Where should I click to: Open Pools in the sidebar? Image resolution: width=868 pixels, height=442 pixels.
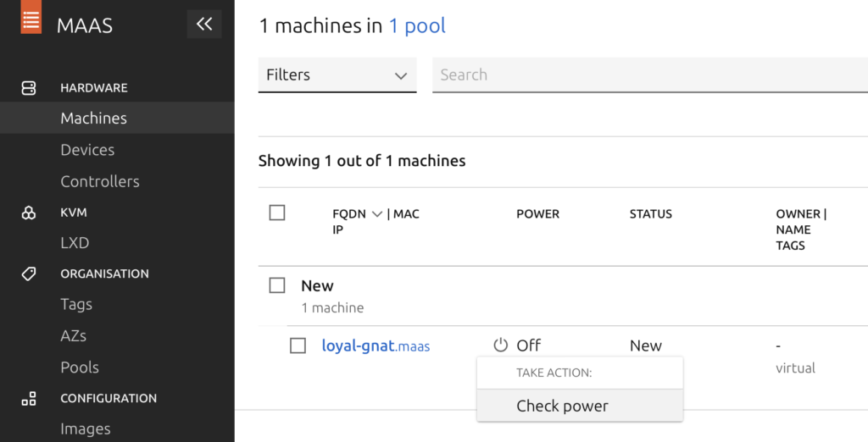[80, 367]
